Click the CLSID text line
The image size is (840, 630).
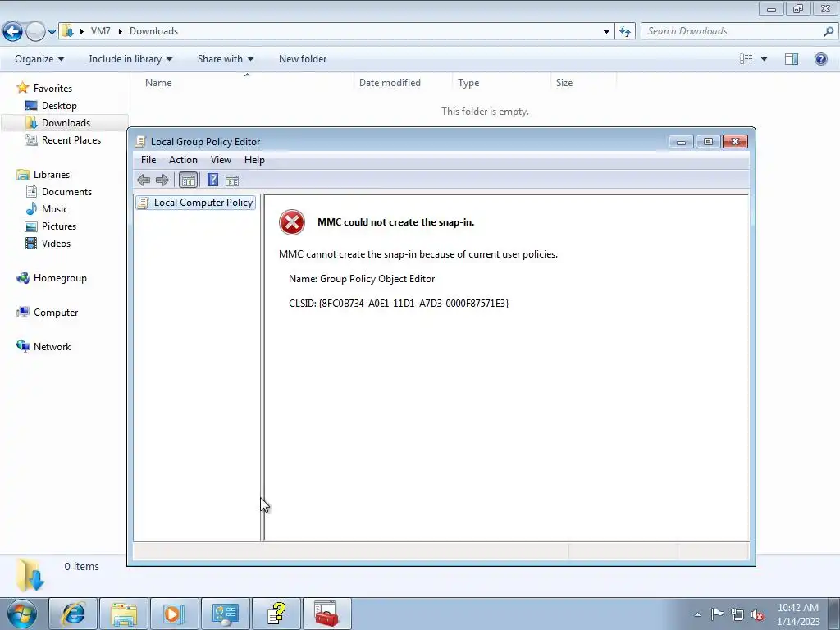399,304
